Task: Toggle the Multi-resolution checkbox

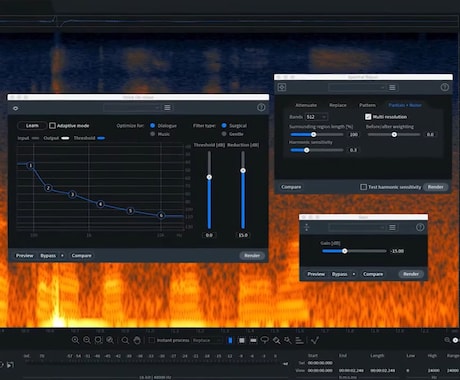Action: (368, 117)
